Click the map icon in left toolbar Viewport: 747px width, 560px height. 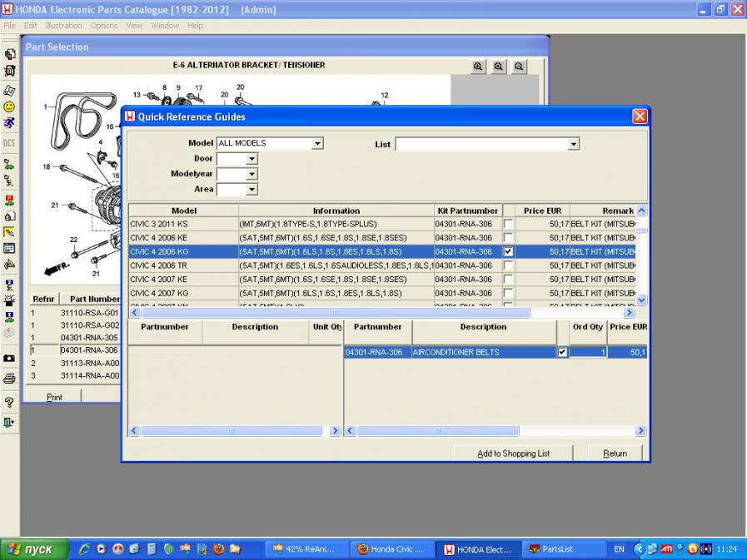click(9, 91)
